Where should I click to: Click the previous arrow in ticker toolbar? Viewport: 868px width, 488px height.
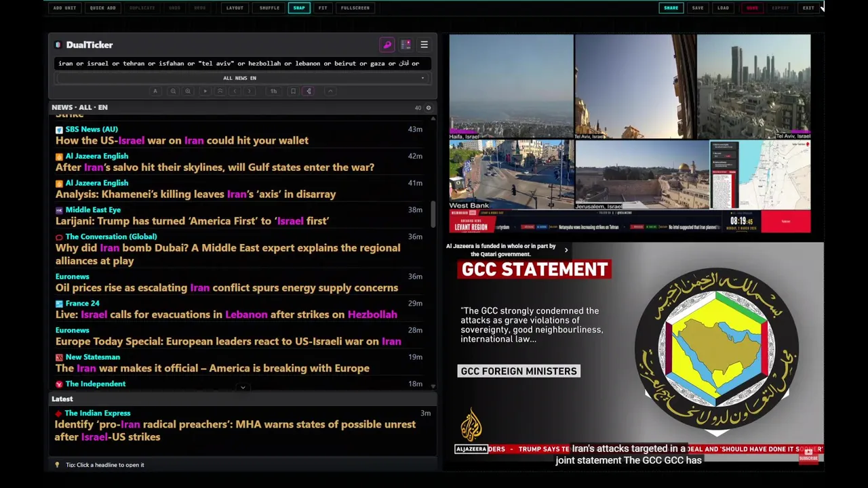coord(235,91)
